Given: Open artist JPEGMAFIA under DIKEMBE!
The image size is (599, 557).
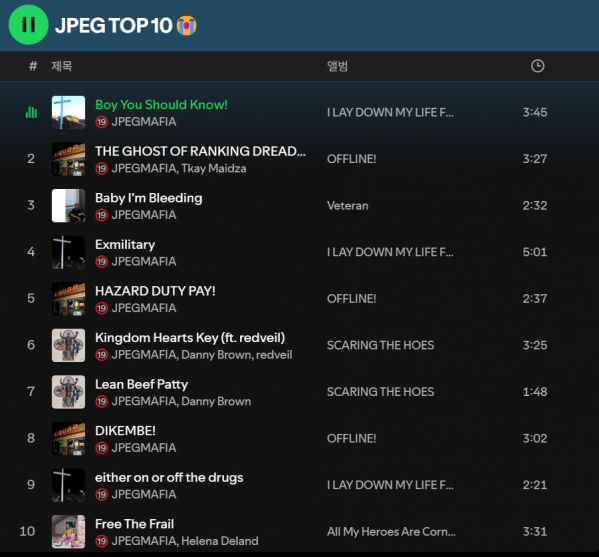Looking at the screenshot, I should (144, 448).
